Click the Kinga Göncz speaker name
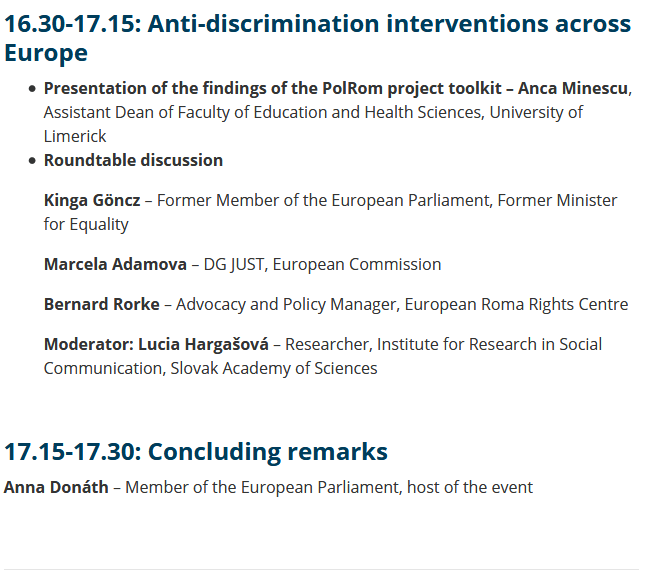This screenshot has width=654, height=578. (x=92, y=201)
